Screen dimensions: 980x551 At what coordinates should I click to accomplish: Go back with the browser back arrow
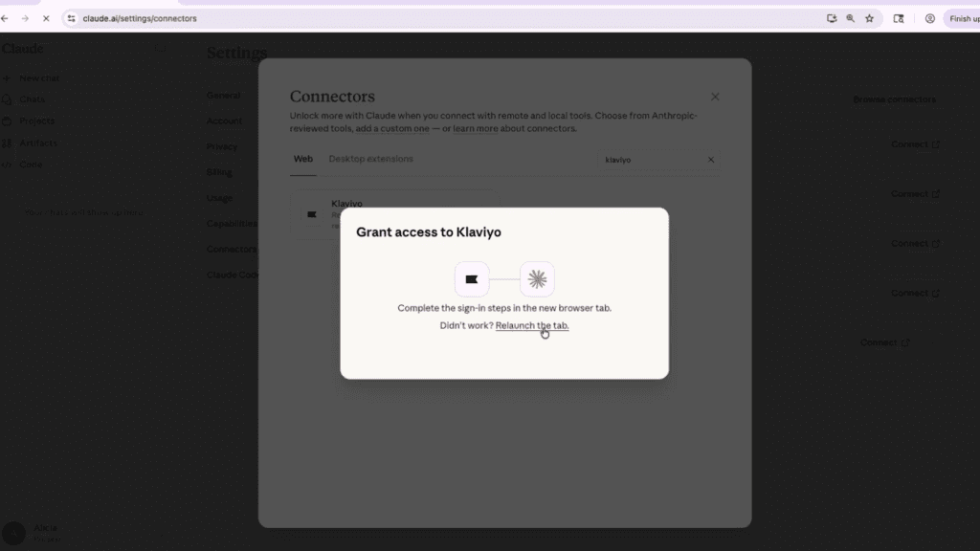(x=5, y=19)
